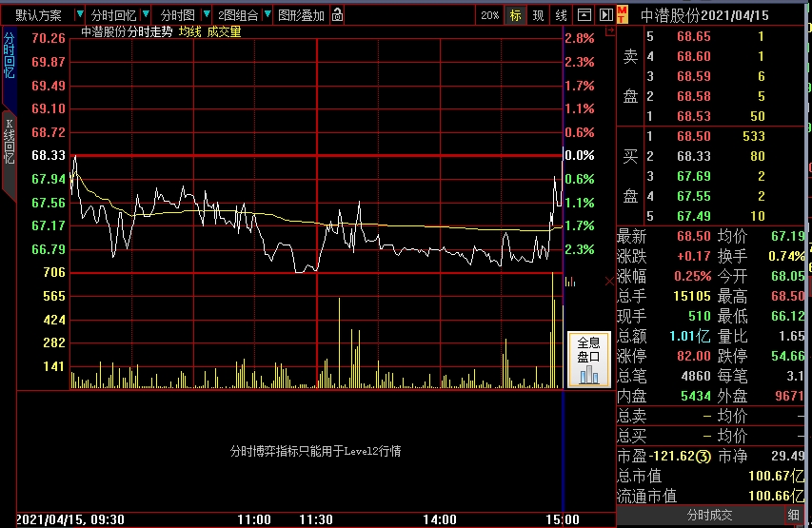Click the 细 detail button
The image size is (812, 528).
coord(793,515)
